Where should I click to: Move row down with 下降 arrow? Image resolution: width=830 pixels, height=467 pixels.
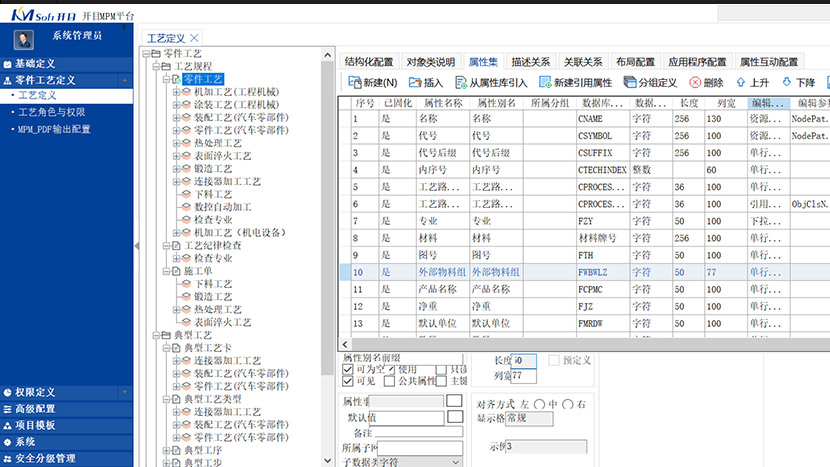[x=787, y=83]
